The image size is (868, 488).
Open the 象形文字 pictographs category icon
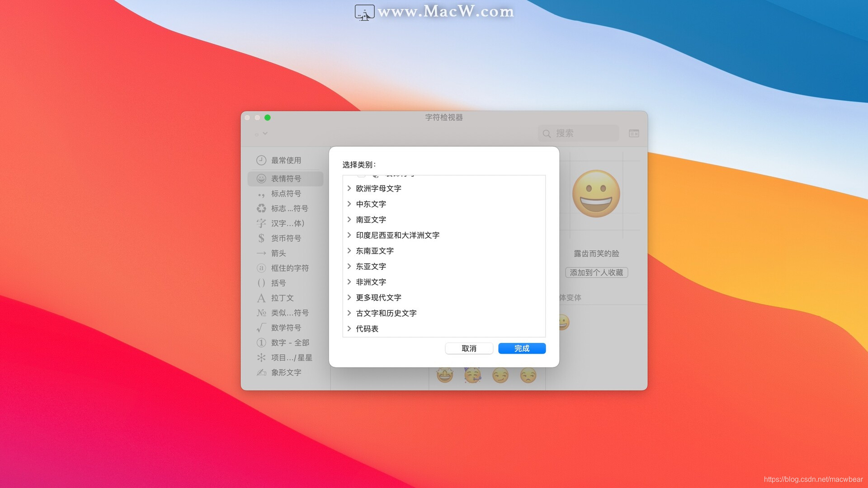261,372
